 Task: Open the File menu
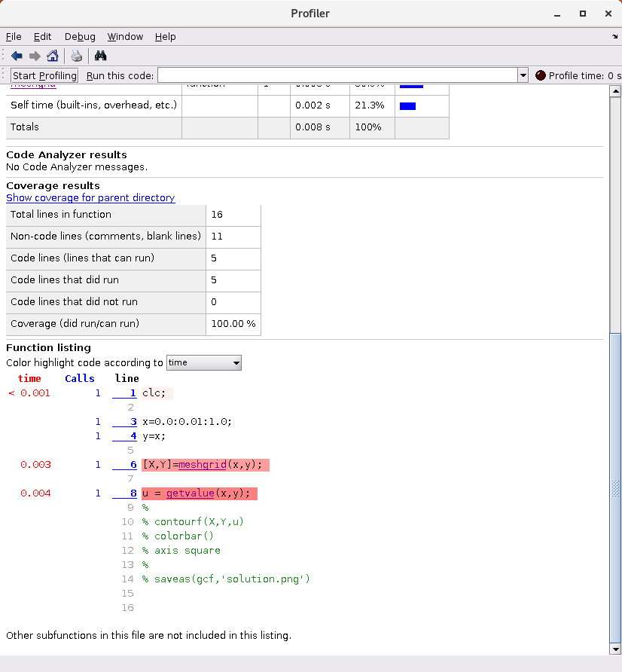pyautogui.click(x=14, y=37)
